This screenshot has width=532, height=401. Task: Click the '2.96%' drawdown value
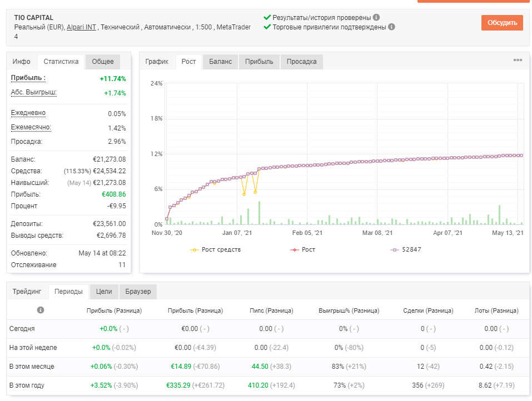(117, 142)
